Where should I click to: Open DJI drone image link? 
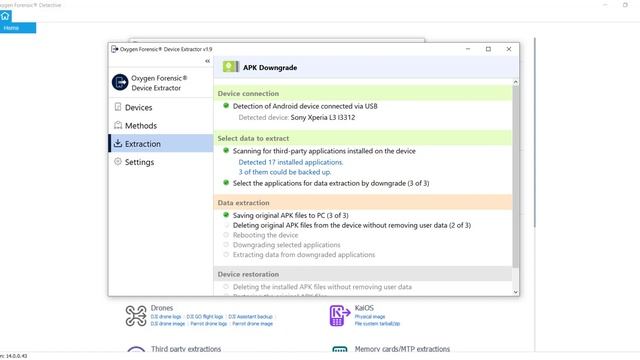coord(168,324)
